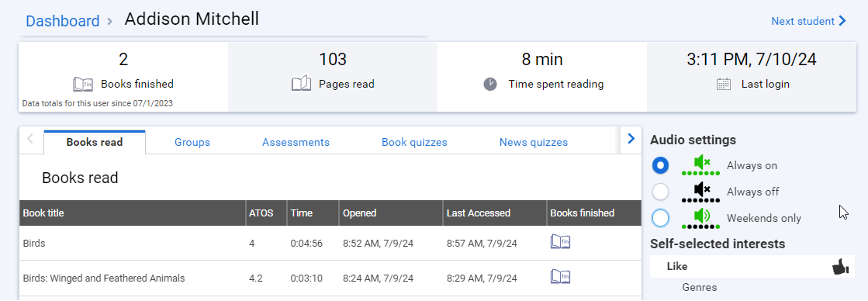Sort by the ATOS column header
Image resolution: width=868 pixels, height=301 pixels.
tap(261, 213)
